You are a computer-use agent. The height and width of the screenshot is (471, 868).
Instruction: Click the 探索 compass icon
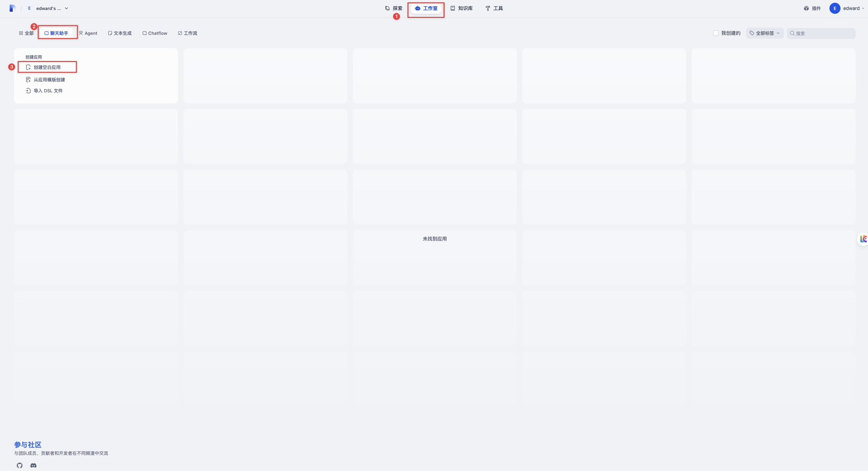[x=387, y=8]
